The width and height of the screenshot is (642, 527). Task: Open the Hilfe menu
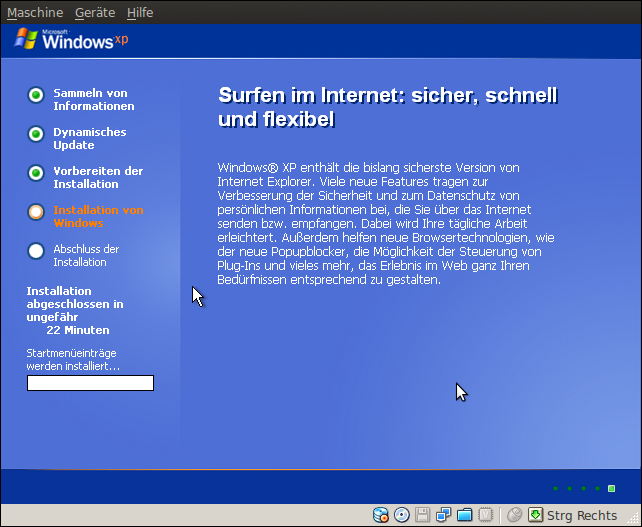coord(140,12)
